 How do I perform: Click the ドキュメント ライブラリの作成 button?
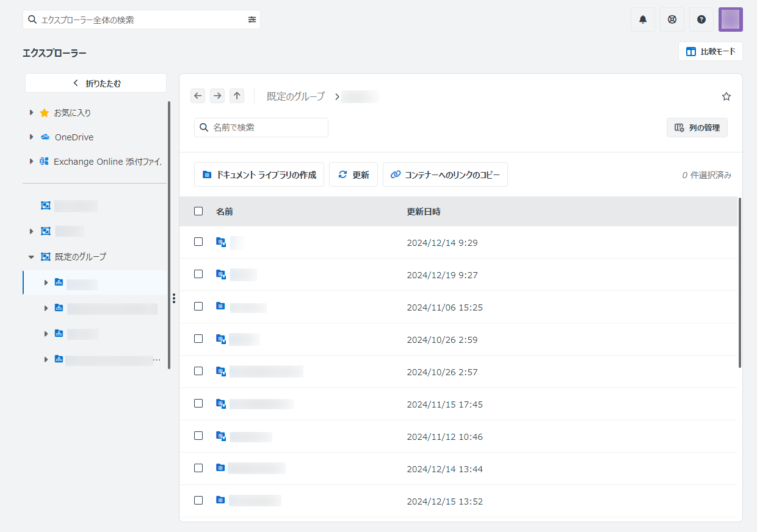tap(259, 174)
